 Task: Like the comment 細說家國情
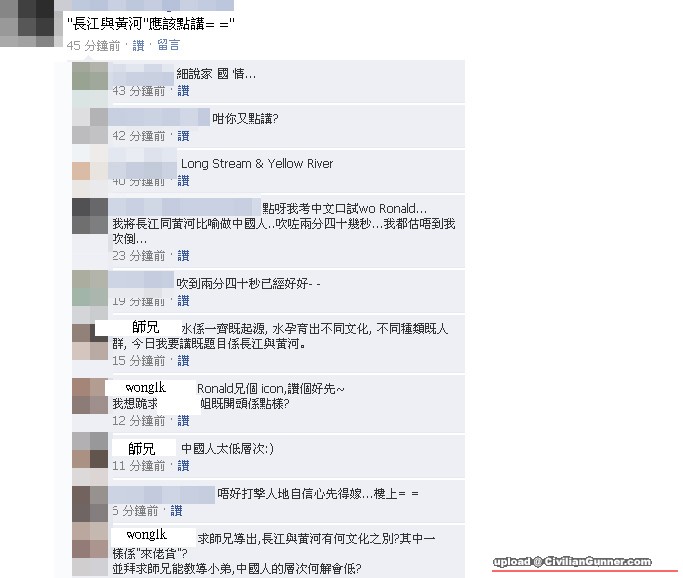tap(183, 91)
